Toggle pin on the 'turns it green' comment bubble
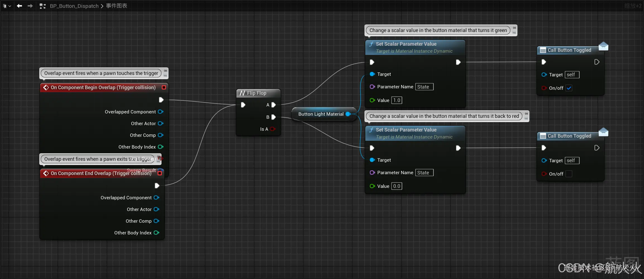Viewport: 644px width, 279px height. 514,28
